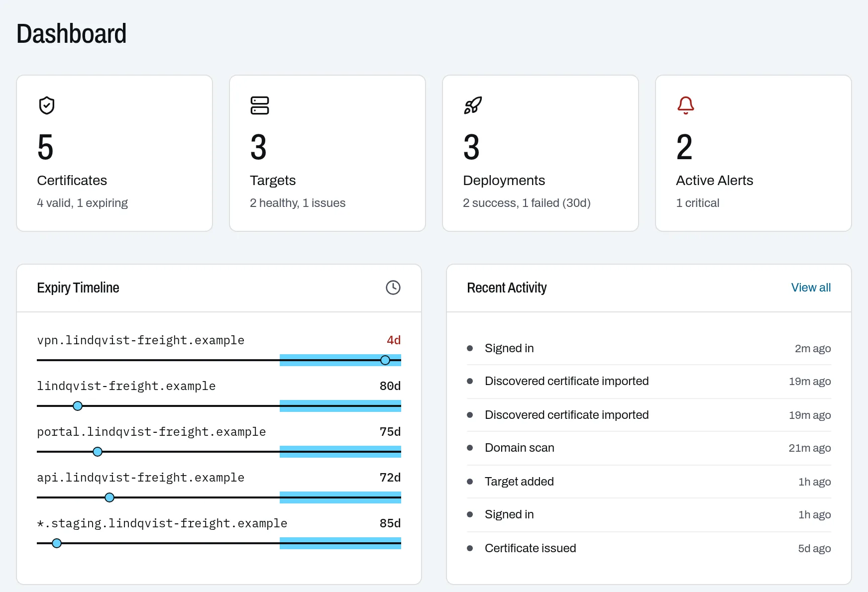Click the '1 critical' alert subtitle
Viewport: 868px width, 592px height.
point(697,203)
